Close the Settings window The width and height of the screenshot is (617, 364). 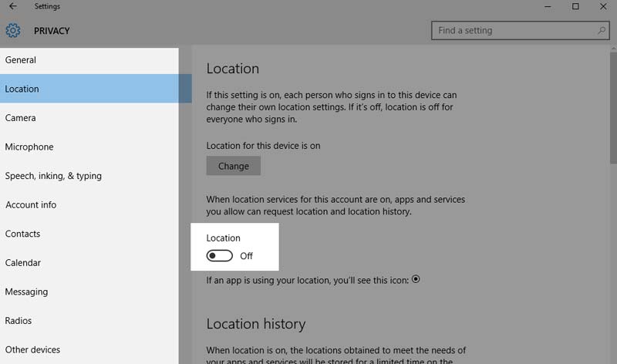[x=603, y=6]
